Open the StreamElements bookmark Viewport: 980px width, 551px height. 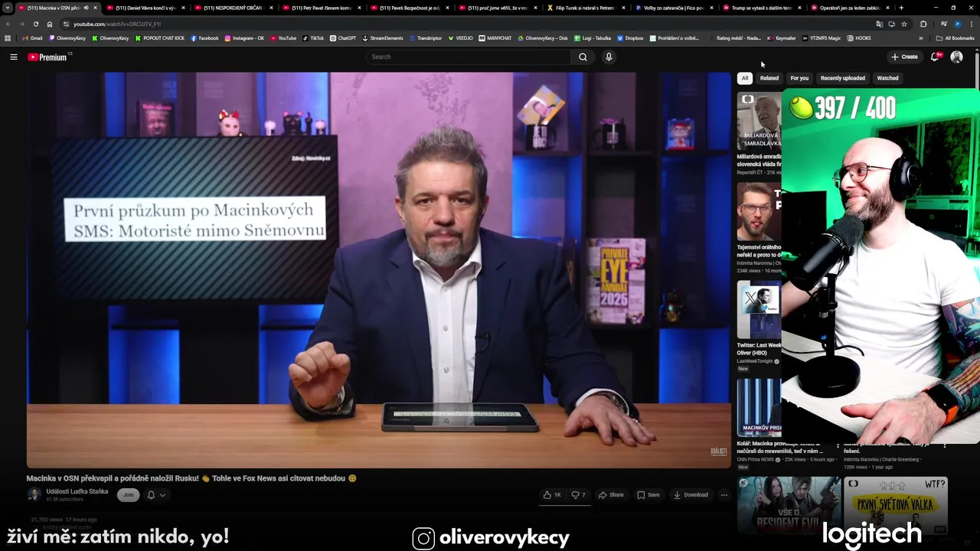click(x=383, y=38)
